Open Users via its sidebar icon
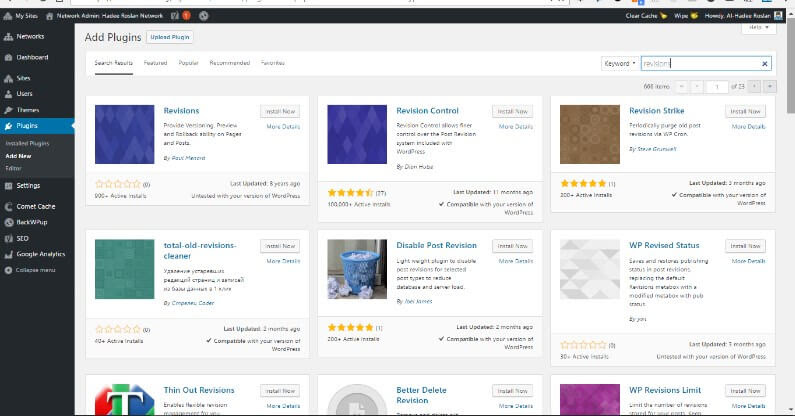This screenshot has height=416, width=795. 9,94
